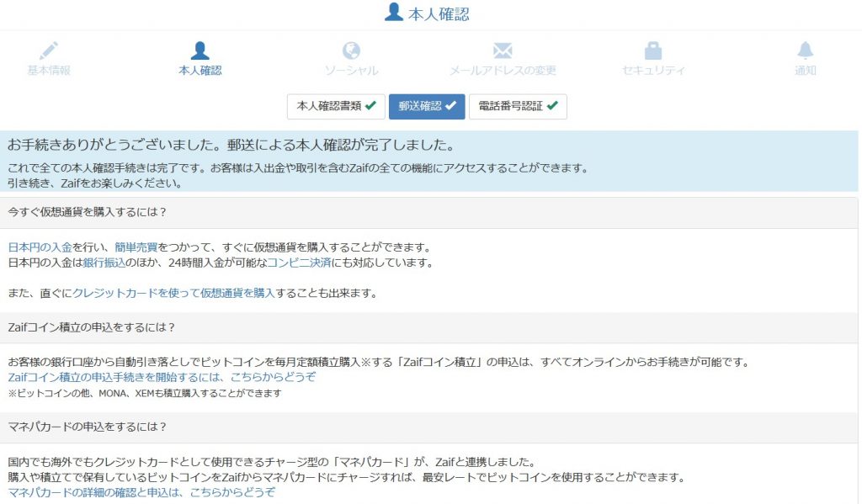
Task: Click the pencil icon for 基本情報
Action: coord(48,50)
